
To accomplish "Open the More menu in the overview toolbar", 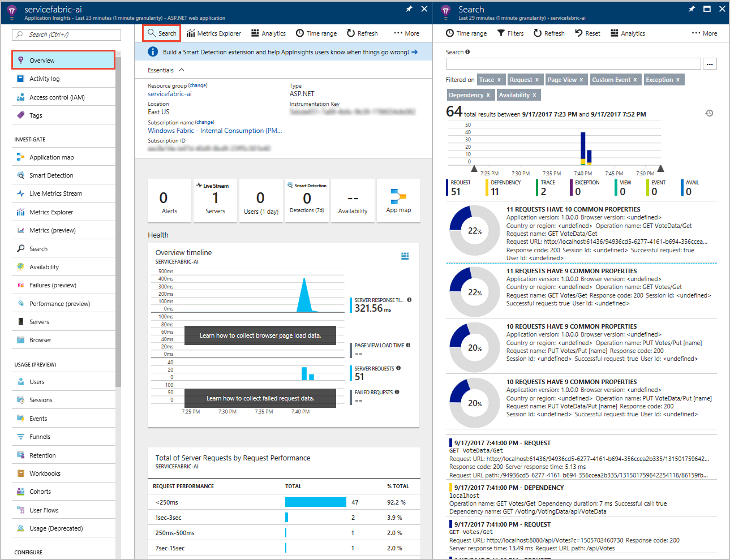I will tap(407, 33).
